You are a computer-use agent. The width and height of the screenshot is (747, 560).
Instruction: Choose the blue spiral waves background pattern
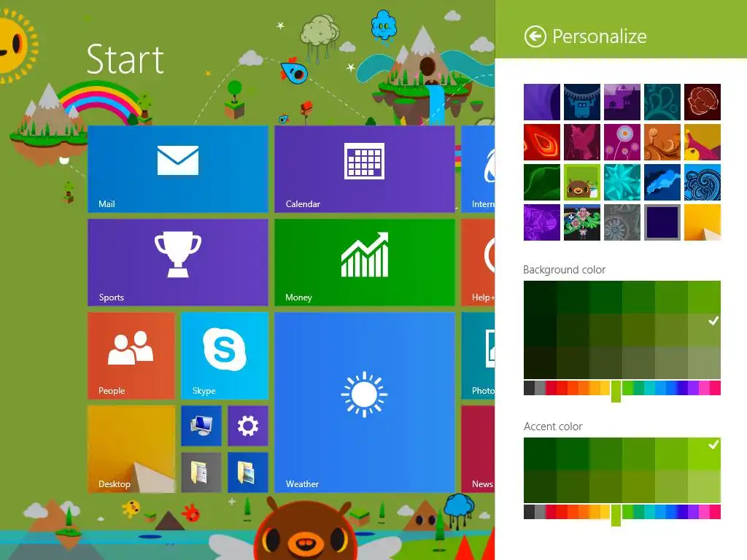[703, 182]
